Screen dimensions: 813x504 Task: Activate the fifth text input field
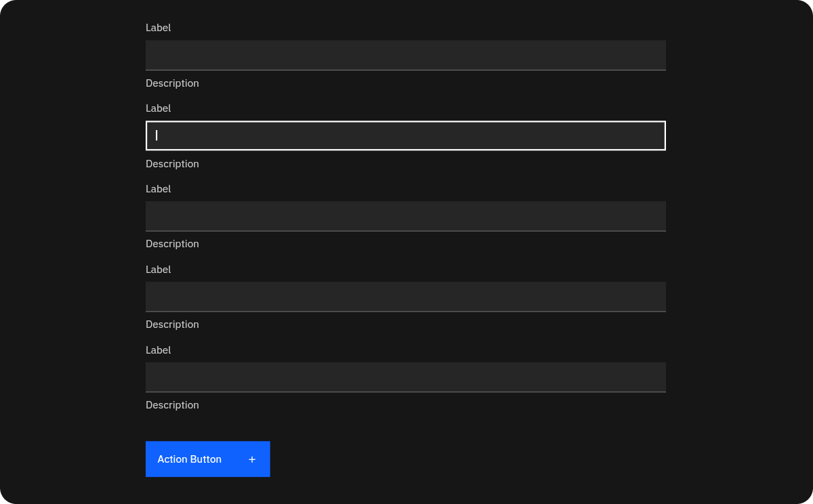405,377
